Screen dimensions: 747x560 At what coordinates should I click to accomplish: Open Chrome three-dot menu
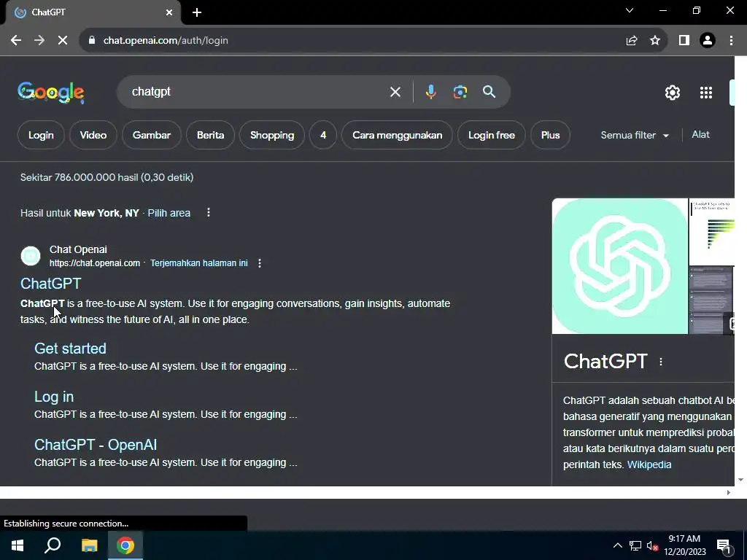(731, 41)
